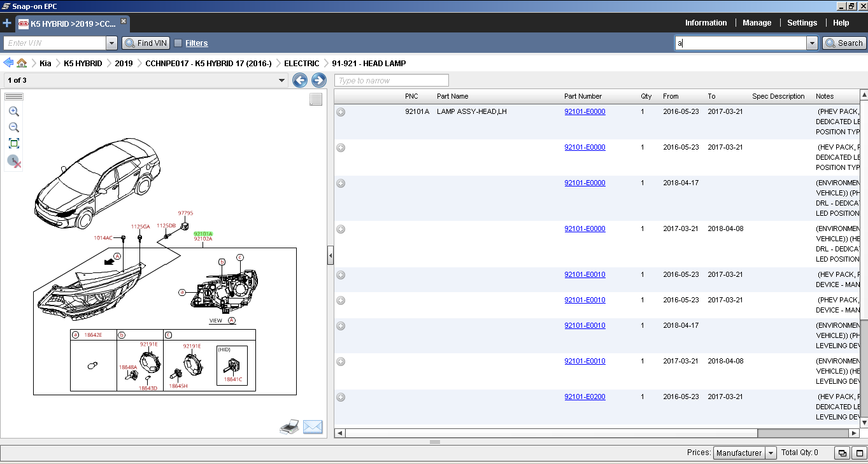
Task: Fit diagram to window
Action: point(14,143)
